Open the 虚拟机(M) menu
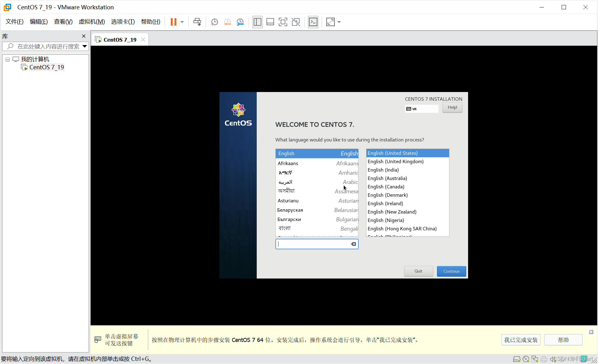 pyautogui.click(x=92, y=22)
